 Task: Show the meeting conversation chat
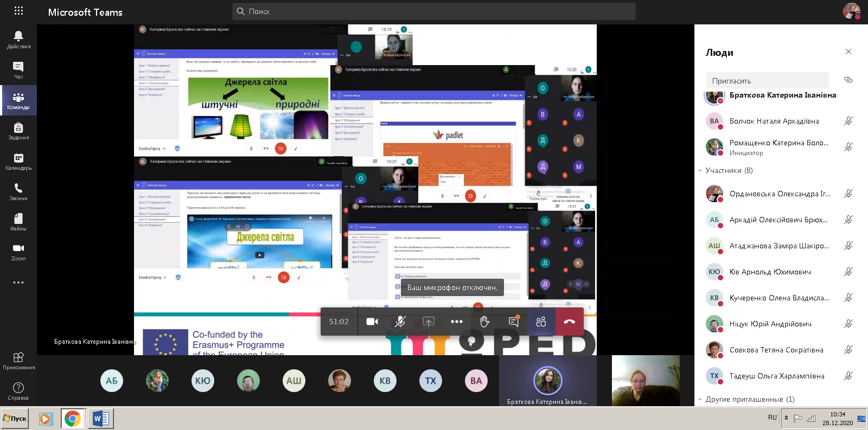tap(513, 322)
